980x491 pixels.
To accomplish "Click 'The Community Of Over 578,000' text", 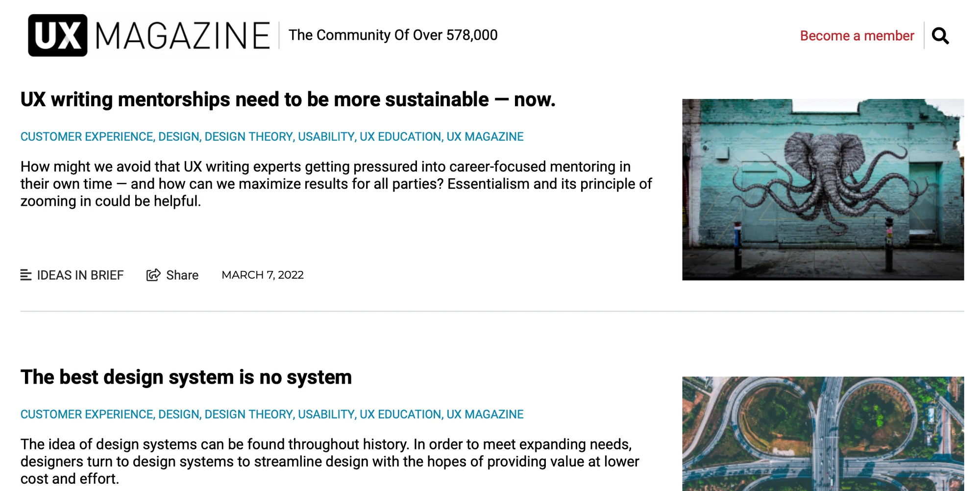I will coord(393,35).
